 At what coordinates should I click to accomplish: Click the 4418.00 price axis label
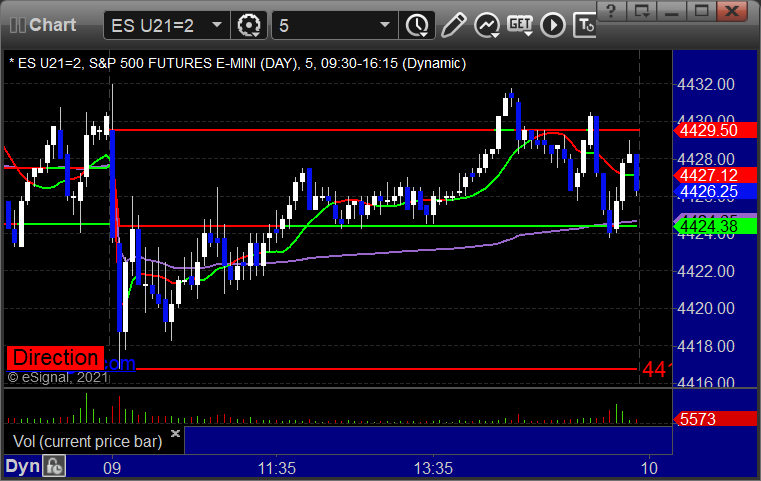(706, 346)
